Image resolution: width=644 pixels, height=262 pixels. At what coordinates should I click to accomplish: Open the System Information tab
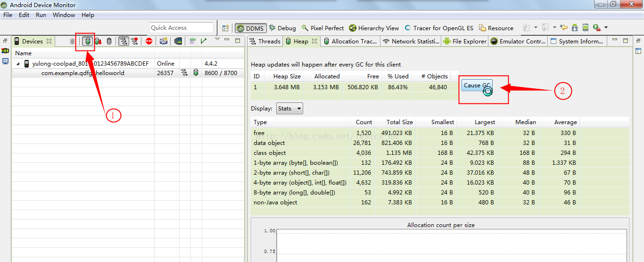coord(577,42)
